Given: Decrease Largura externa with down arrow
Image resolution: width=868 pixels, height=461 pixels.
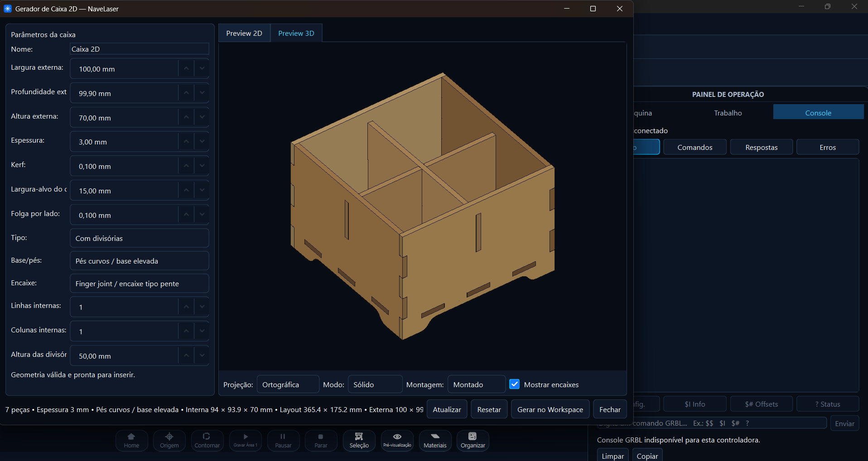Looking at the screenshot, I should [202, 69].
